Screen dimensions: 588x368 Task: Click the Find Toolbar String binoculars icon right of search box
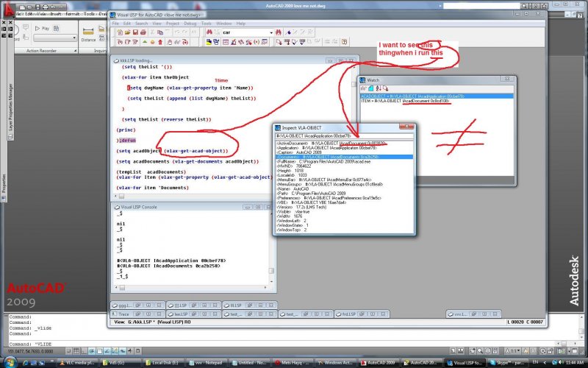279,32
